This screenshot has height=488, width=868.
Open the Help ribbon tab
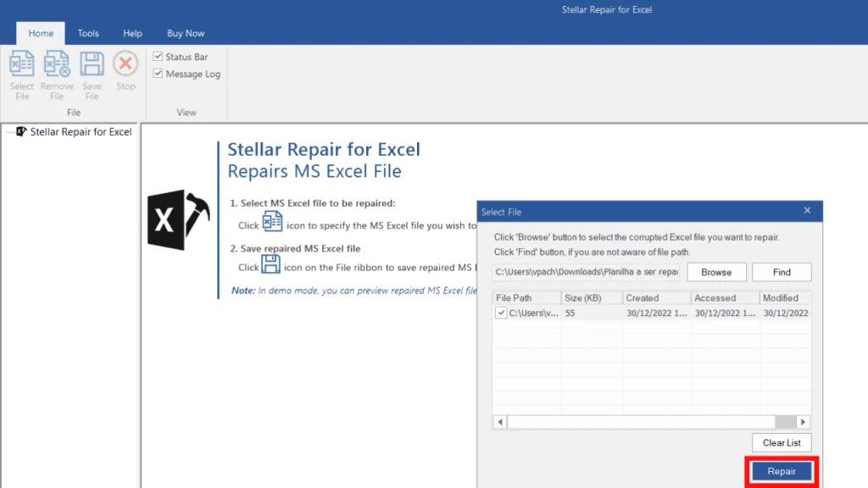point(133,34)
